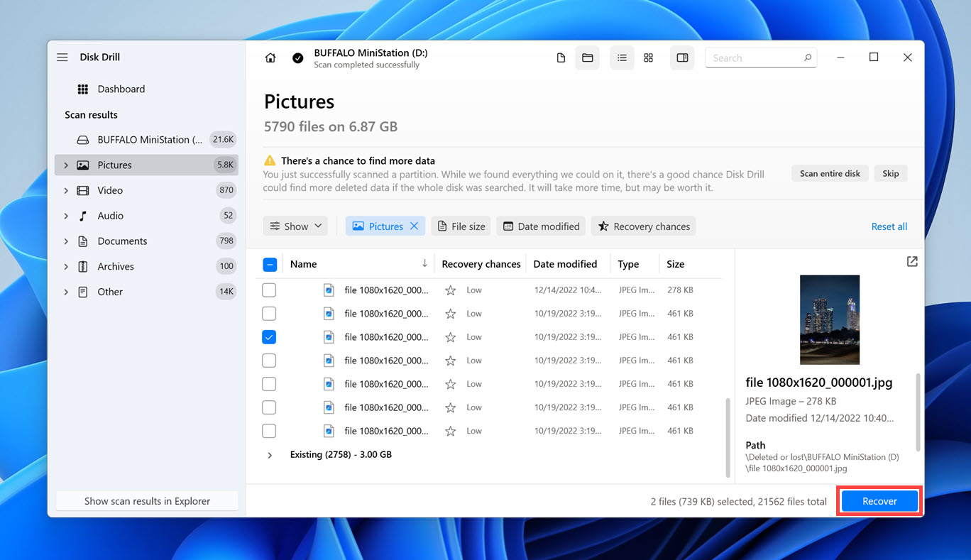The width and height of the screenshot is (971, 560).
Task: Click JPEG file icon in 278 KB row
Action: (329, 290)
